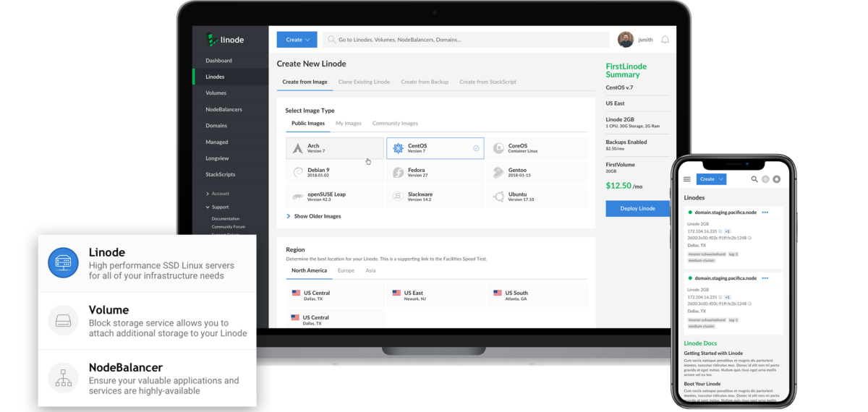Open the second Linode's three-dot menu on the phone
This screenshot has width=868, height=412.
pyautogui.click(x=765, y=278)
